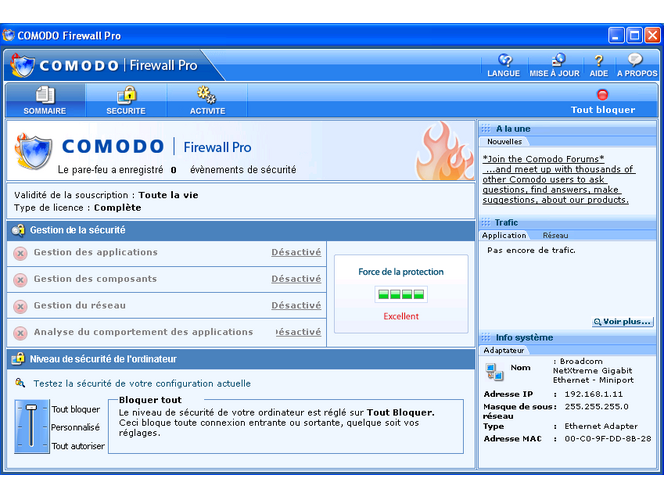Image resolution: width=664 pixels, height=498 pixels.
Task: Open the AIDE help icon
Action: [598, 66]
